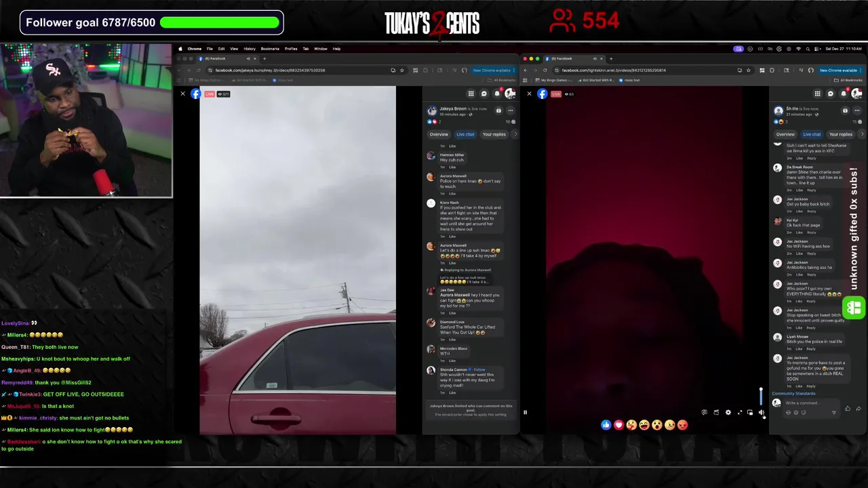
Task: Open the Chrome File menu
Action: 210,49
